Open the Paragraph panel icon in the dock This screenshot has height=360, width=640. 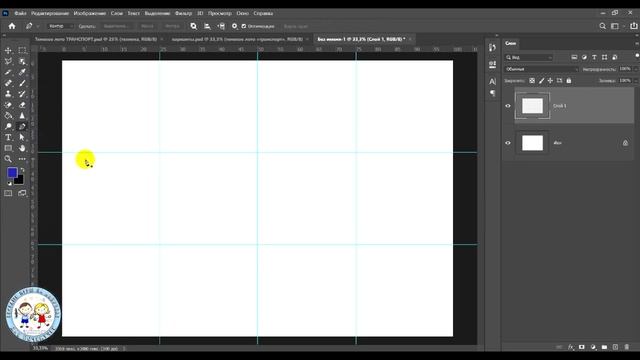492,93
